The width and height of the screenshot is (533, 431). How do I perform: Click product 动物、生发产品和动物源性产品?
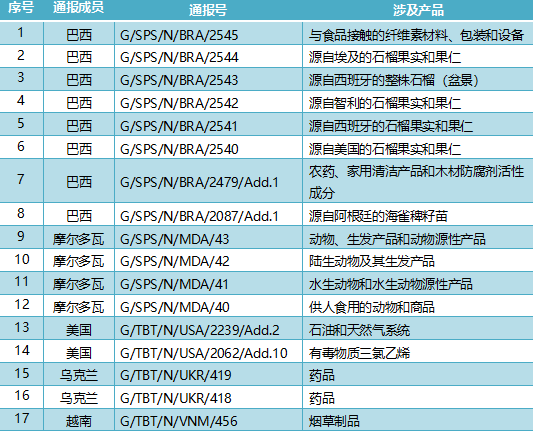coord(397,239)
